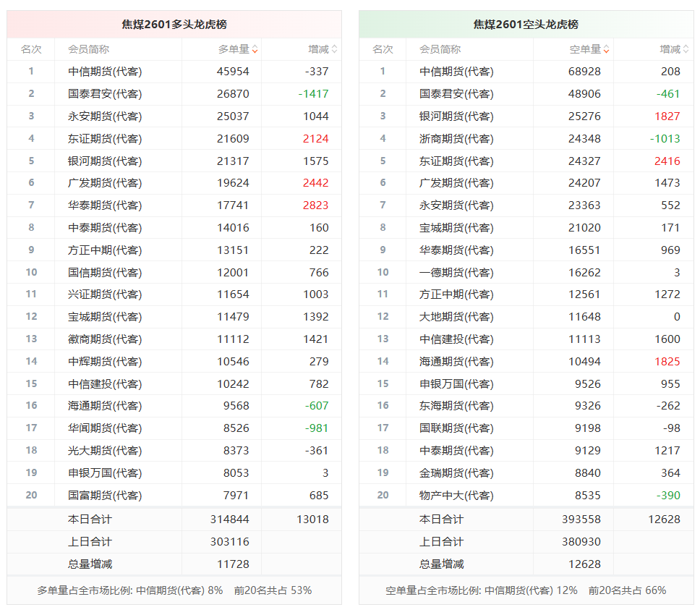Click 徽商期货(代客) member name
This screenshot has height=615, width=700.
click(105, 339)
